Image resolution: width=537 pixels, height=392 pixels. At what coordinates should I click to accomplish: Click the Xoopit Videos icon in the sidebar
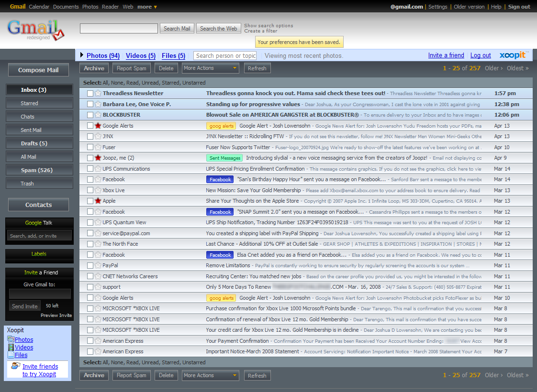(x=11, y=348)
